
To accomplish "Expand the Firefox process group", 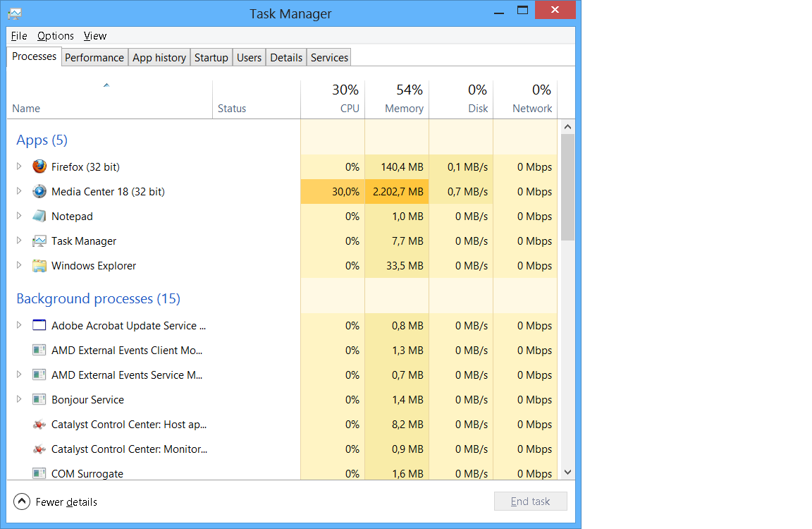I will 19,167.
